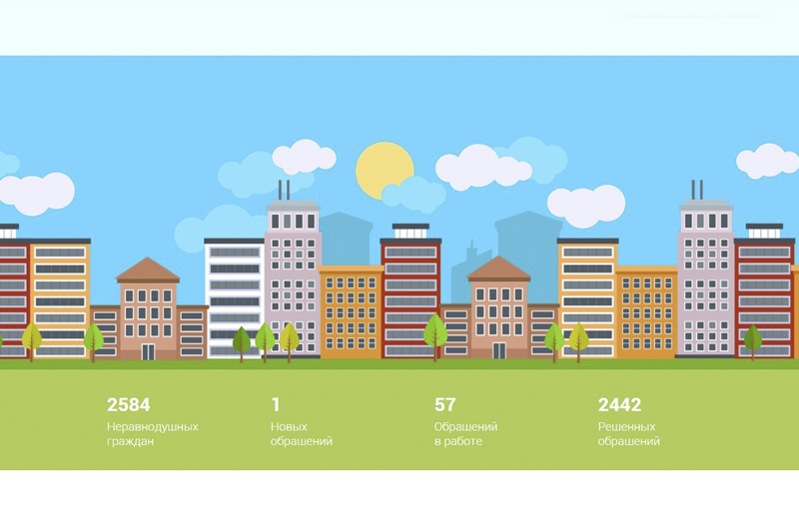This screenshot has width=799, height=532.
Task: Click the door of the left brown house
Action: pyautogui.click(x=148, y=350)
